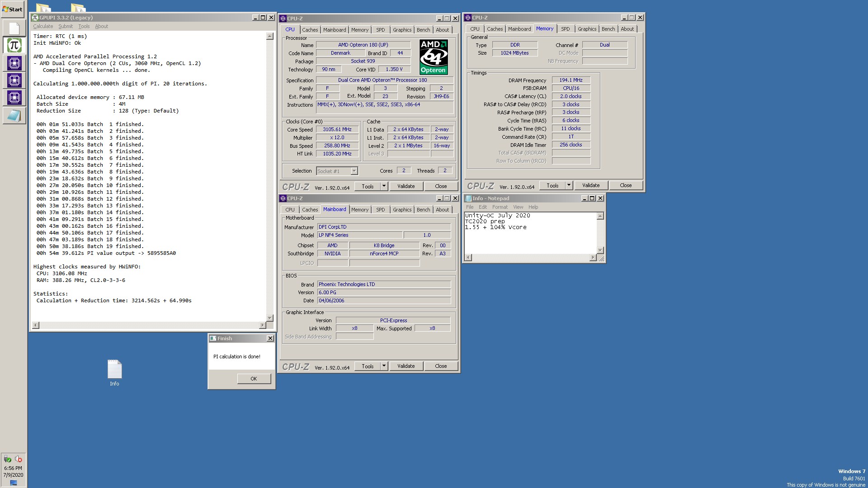Open Bench tab in Mainboard tab window
Screen dimensions: 868x488
[424, 210]
